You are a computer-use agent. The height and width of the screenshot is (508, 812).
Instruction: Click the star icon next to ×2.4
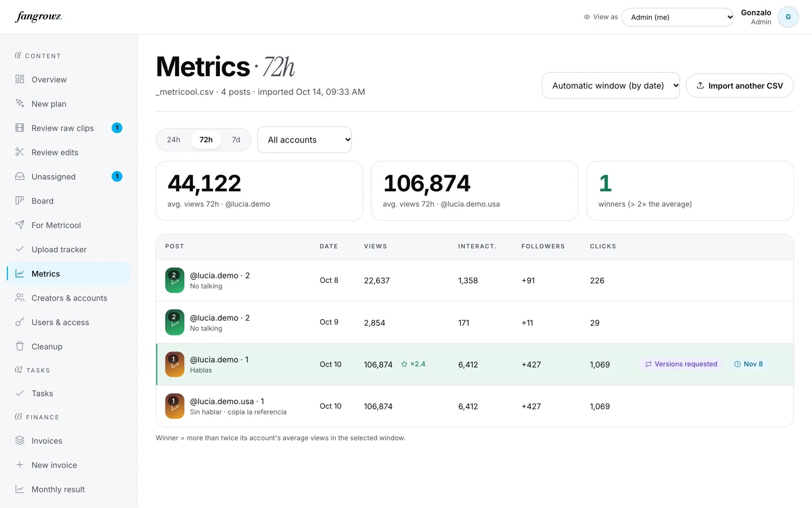click(404, 364)
